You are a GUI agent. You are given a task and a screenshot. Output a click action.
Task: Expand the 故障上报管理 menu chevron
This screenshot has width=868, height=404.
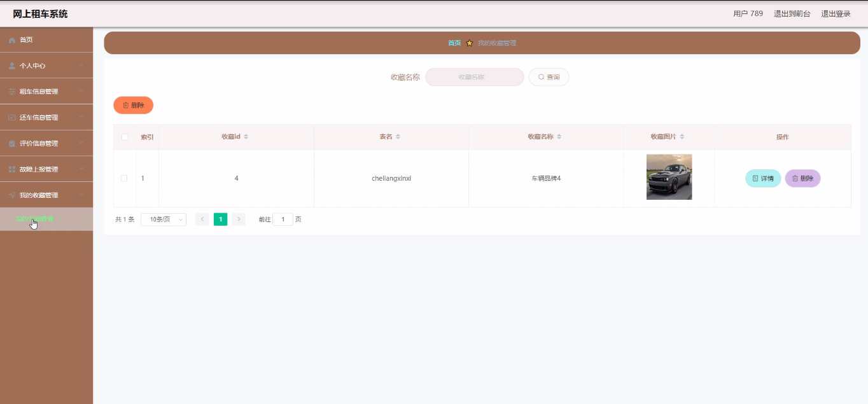tap(81, 169)
